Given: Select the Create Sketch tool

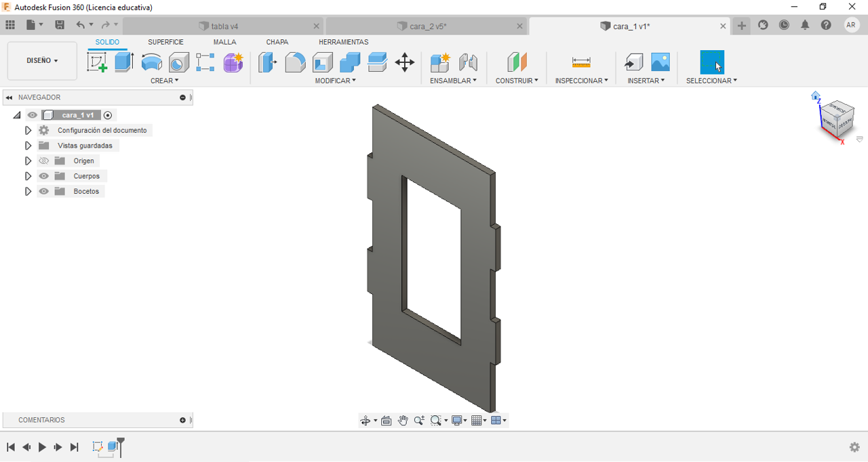Looking at the screenshot, I should (98, 62).
